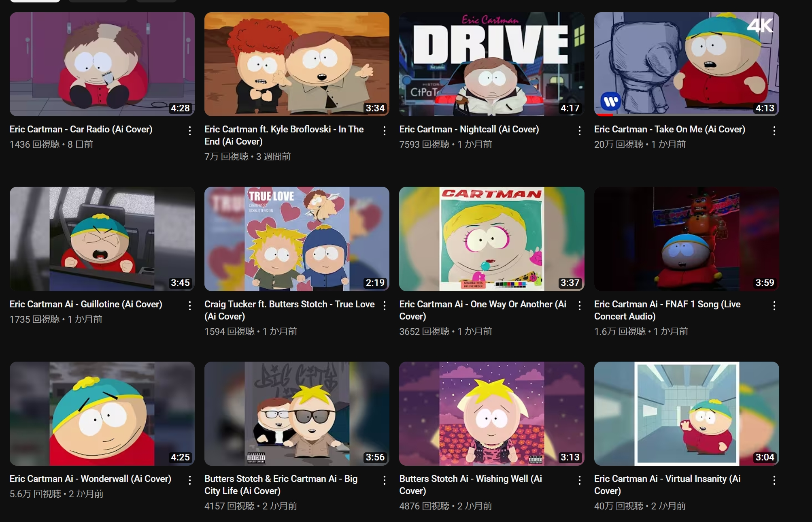This screenshot has height=522, width=812.
Task: Open title Eric Cartman - Car Radio (Ai Cover)
Action: click(81, 129)
